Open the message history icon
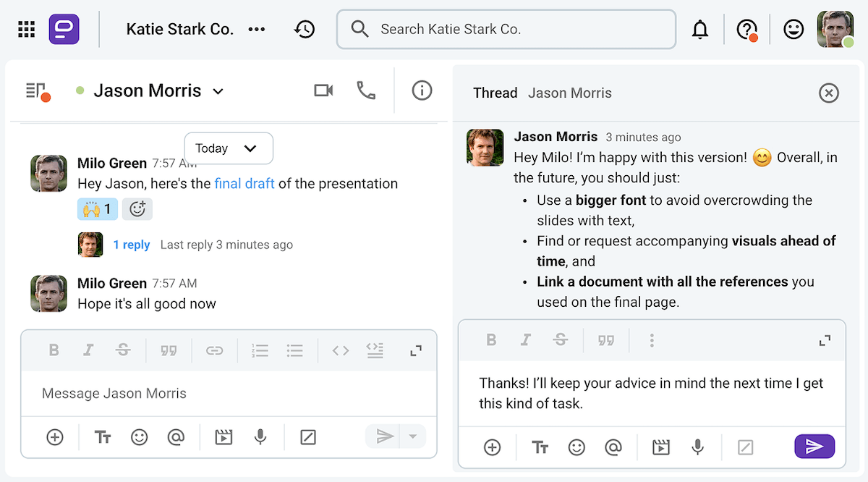Viewport: 868px width, 482px height. 305,29
